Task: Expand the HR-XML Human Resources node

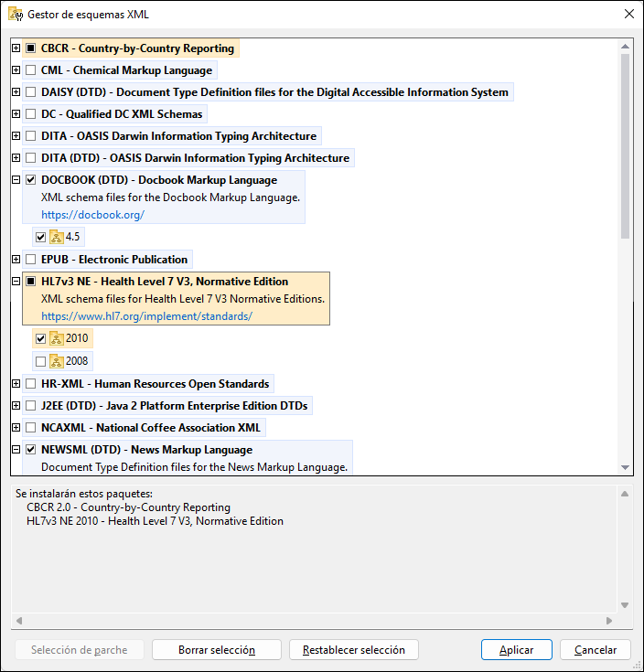Action: click(x=16, y=384)
